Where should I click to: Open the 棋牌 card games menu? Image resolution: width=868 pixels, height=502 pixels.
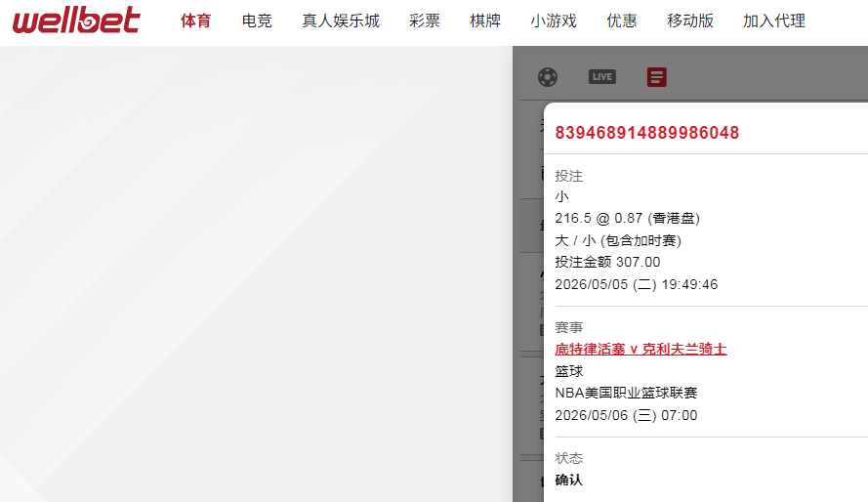pos(485,21)
